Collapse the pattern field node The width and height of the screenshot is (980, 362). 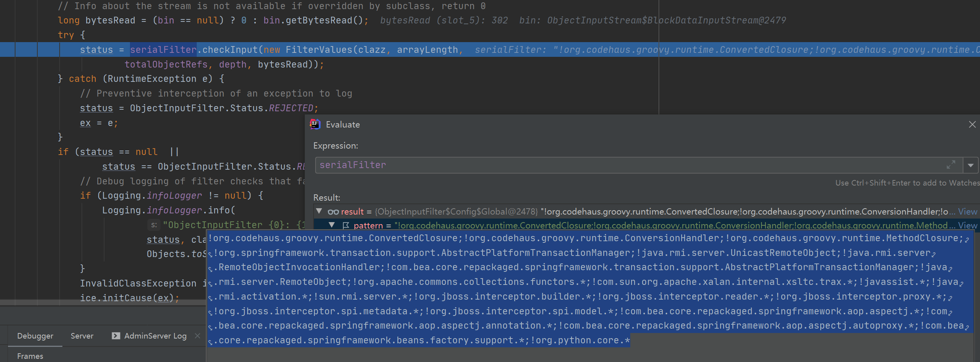click(332, 225)
